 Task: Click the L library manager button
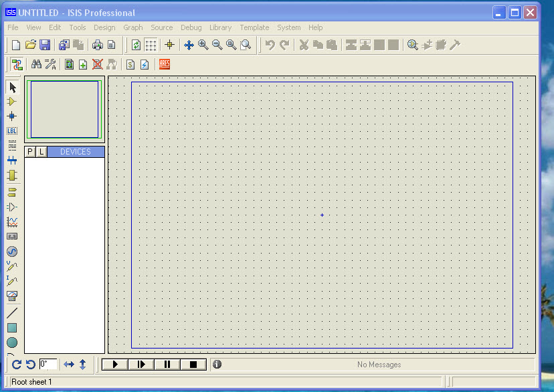(41, 152)
